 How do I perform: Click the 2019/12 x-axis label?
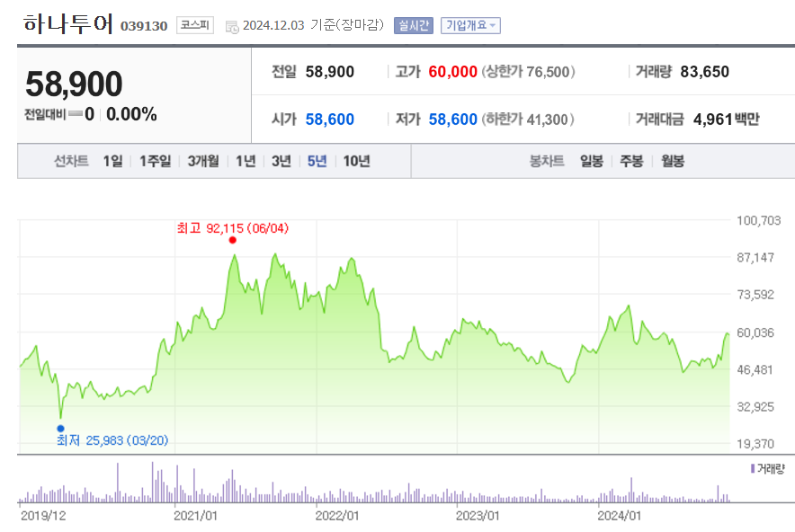click(43, 516)
